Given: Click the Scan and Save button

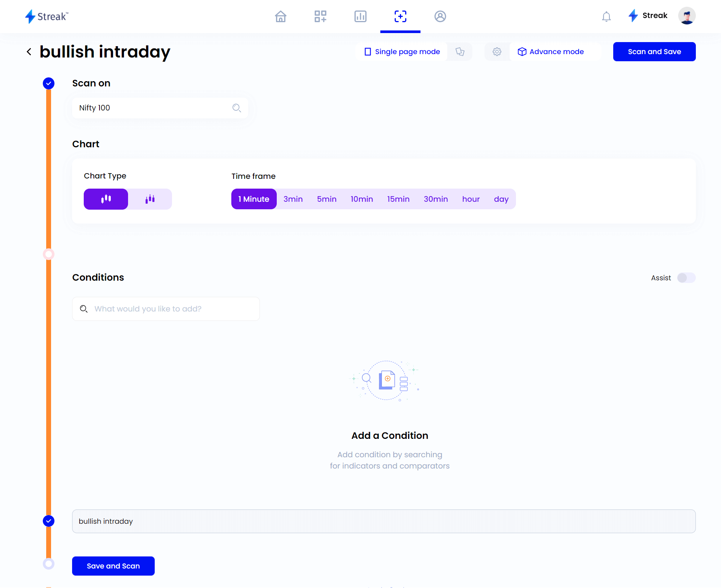Looking at the screenshot, I should coord(654,51).
